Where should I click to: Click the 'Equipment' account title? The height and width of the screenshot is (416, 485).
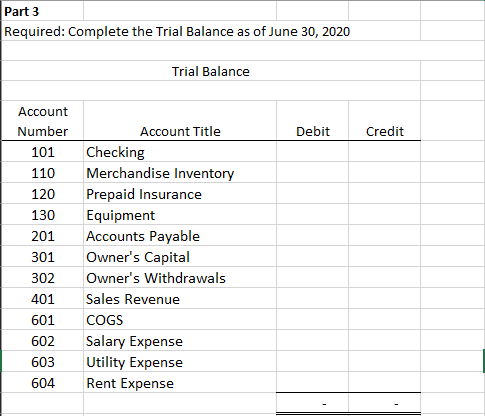coord(121,216)
